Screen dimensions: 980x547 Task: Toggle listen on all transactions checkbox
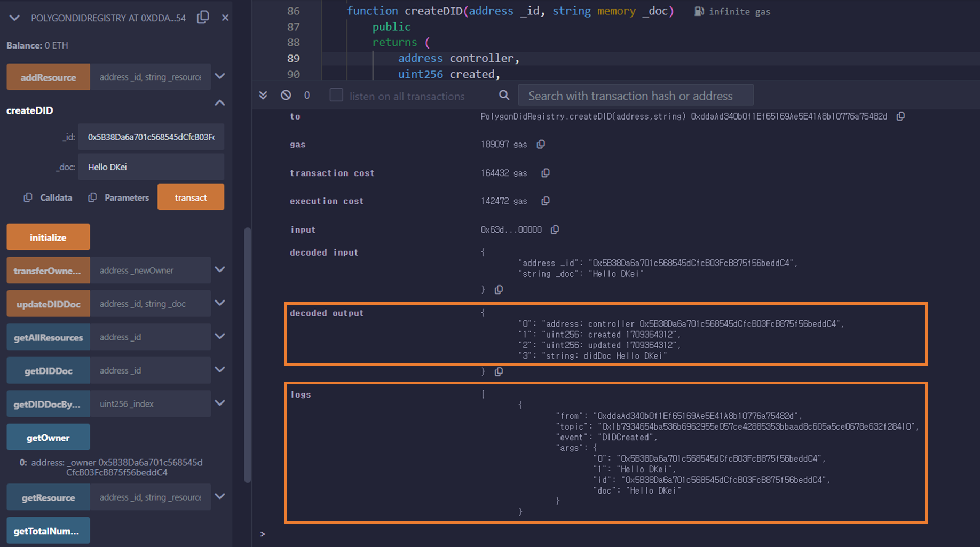336,95
